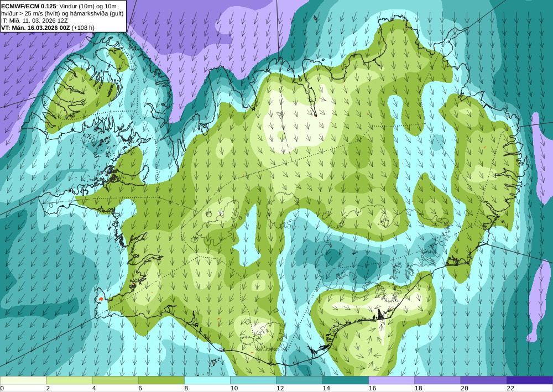This screenshot has height=392, width=553.
Task: Click the violet 20–22 m/s legend swatch
Action: click(484, 380)
